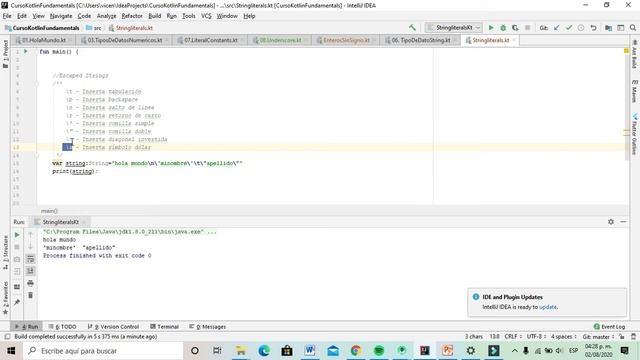The height and width of the screenshot is (360, 640).
Task: Show hidden system tray icons chevron
Action: coord(515,351)
